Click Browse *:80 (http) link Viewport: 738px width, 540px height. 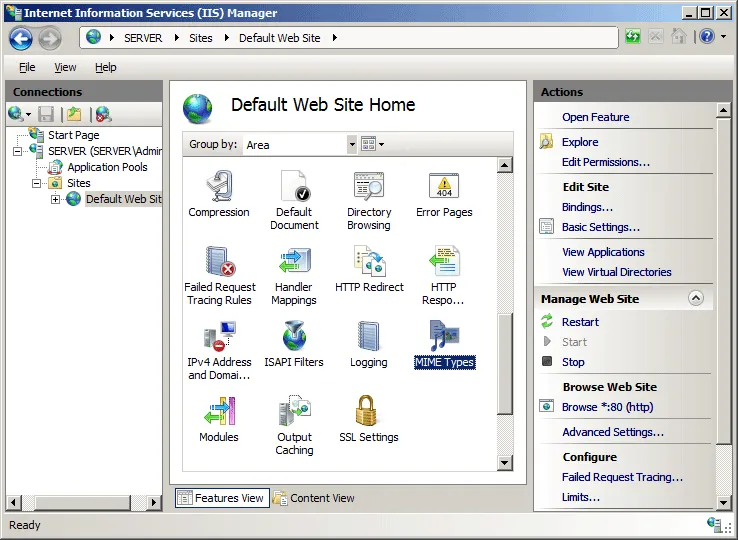(x=608, y=407)
